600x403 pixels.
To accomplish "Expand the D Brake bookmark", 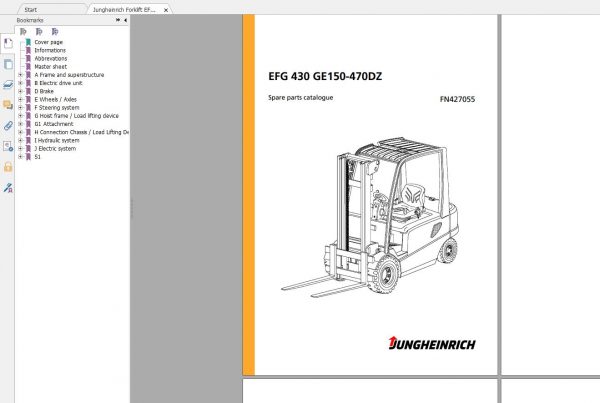I will [21, 91].
